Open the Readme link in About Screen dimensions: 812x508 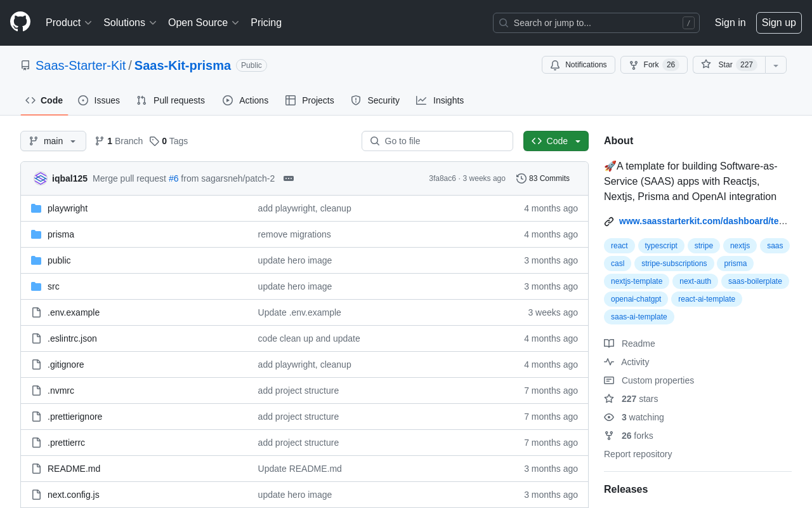point(638,344)
